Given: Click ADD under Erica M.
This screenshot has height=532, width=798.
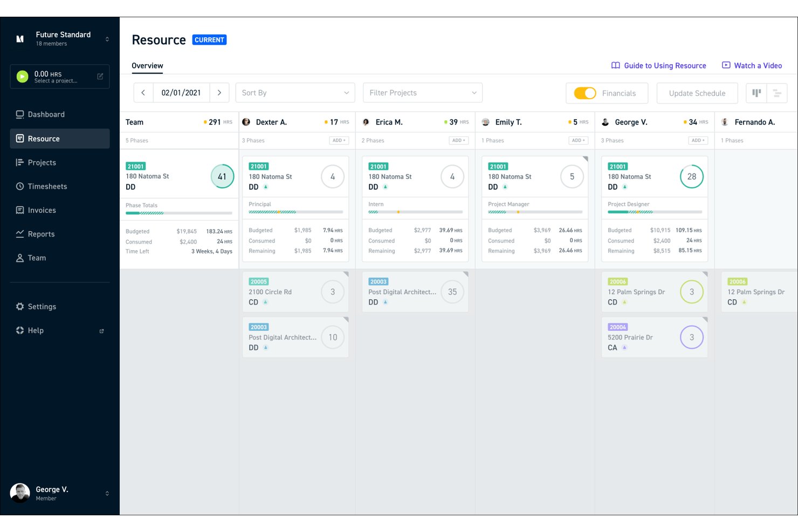Looking at the screenshot, I should [458, 140].
